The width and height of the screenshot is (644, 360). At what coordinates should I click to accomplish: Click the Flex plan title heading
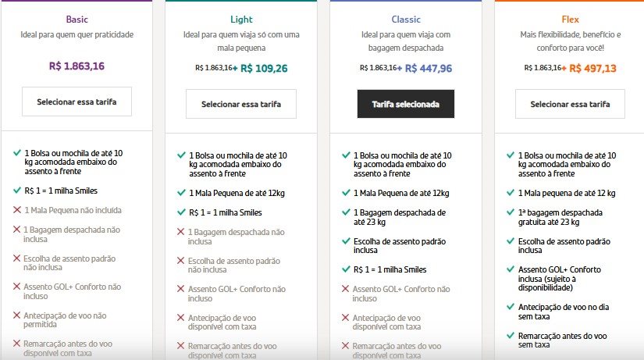pos(570,19)
